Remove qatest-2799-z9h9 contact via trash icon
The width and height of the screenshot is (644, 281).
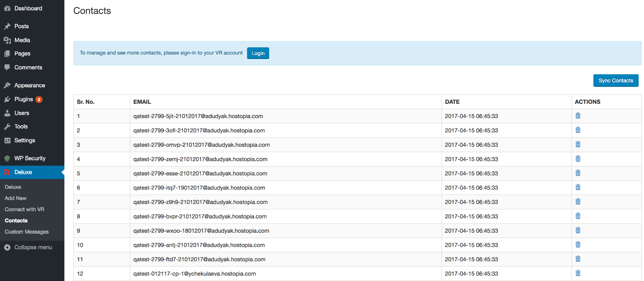point(578,202)
